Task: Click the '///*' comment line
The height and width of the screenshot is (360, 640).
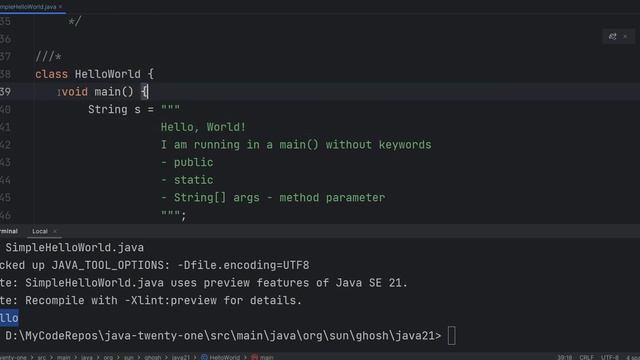Action: tap(48, 56)
